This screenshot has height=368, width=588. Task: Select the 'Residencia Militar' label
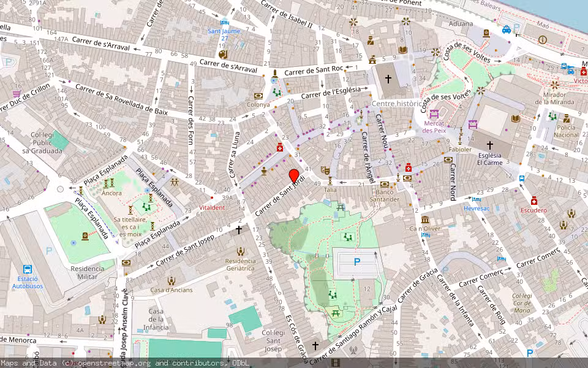pyautogui.click(x=87, y=272)
